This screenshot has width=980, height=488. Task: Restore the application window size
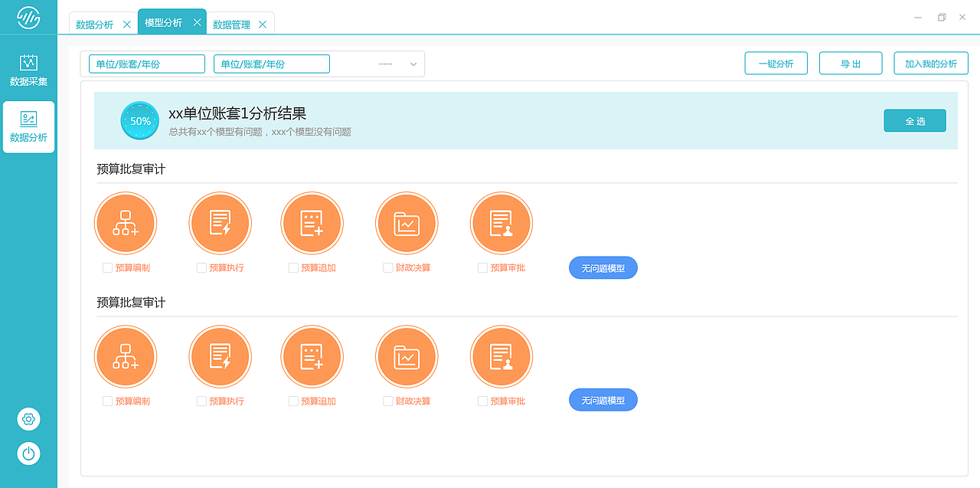[942, 17]
